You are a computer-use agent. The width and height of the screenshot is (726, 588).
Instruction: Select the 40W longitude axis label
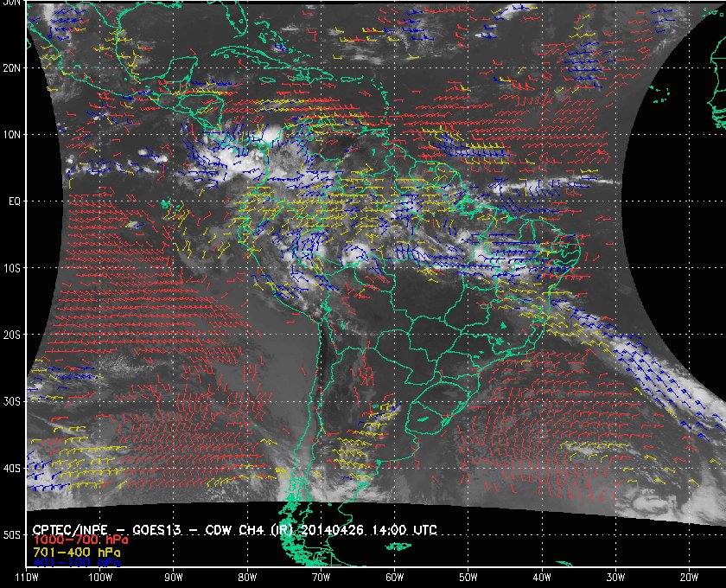(x=541, y=576)
